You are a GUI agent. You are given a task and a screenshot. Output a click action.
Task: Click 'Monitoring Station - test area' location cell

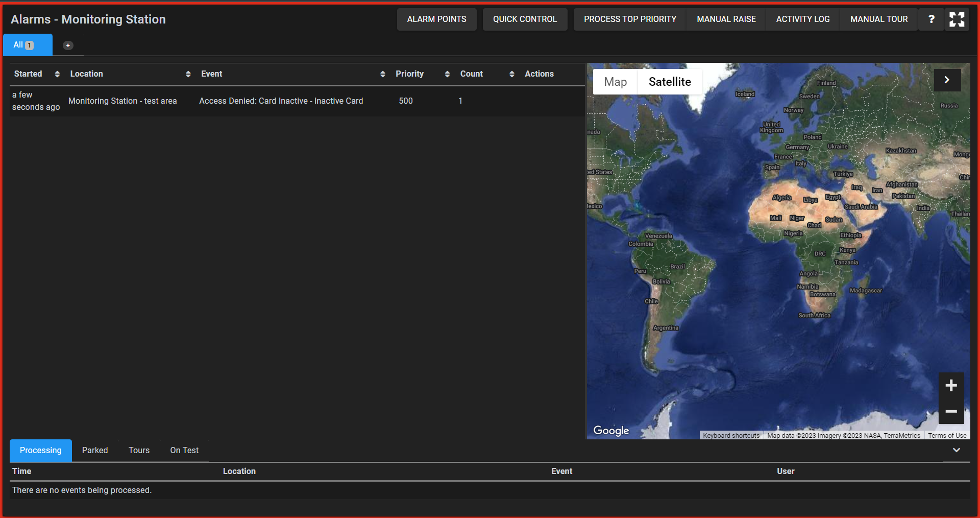tap(122, 101)
